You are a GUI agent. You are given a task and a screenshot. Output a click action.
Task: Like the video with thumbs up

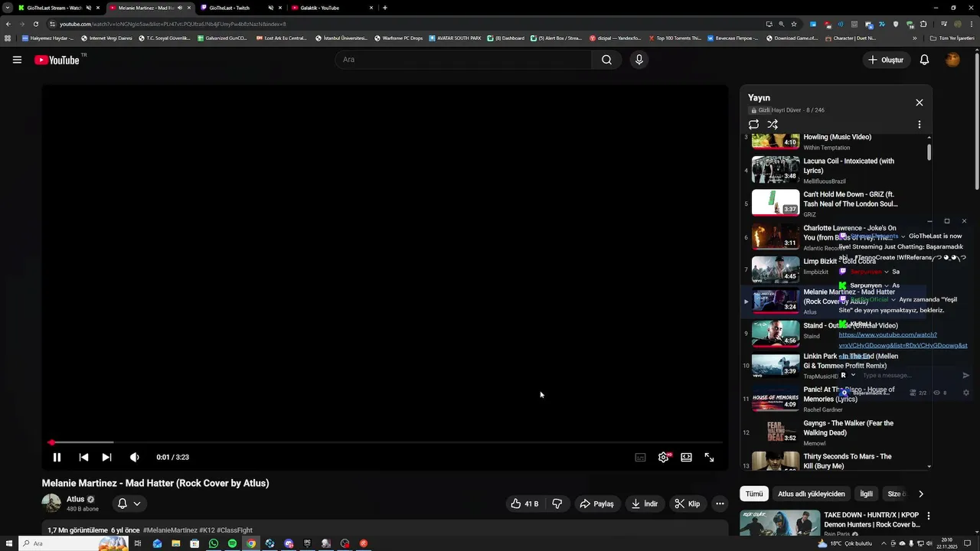pyautogui.click(x=524, y=504)
